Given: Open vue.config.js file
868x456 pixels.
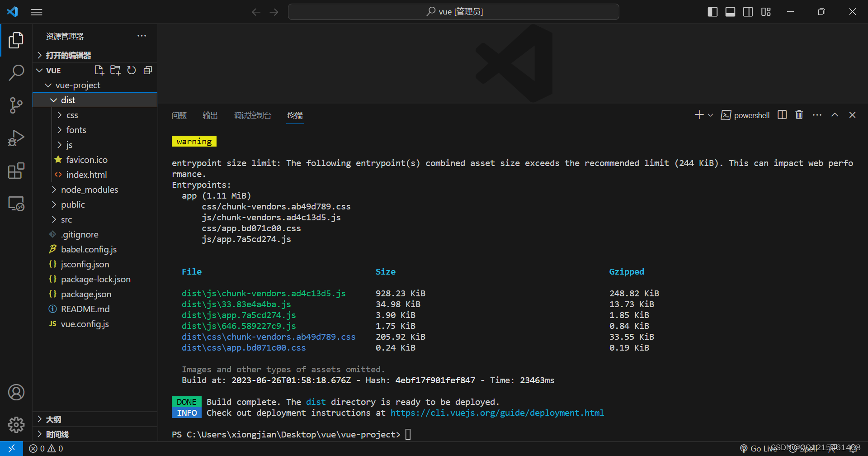Looking at the screenshot, I should pyautogui.click(x=95, y=324).
